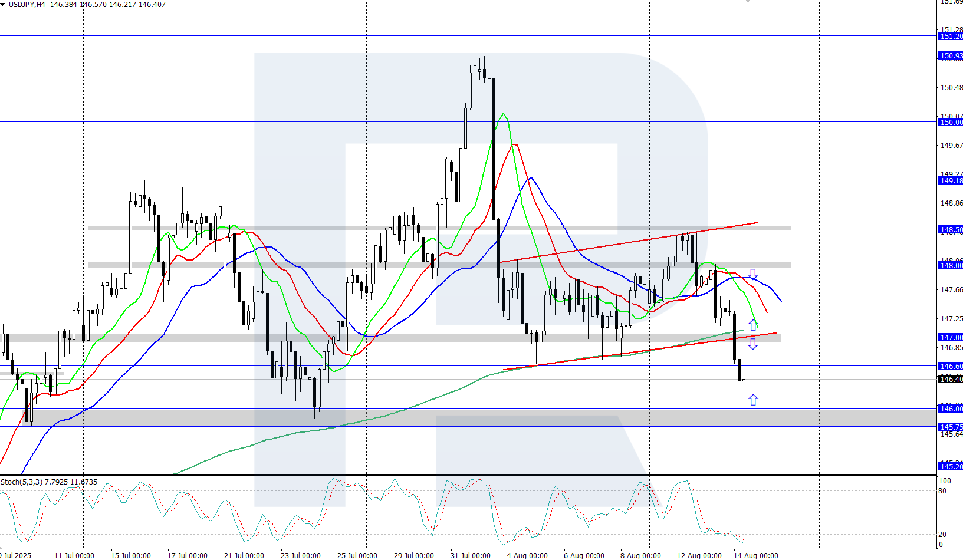
Task: Select the 21 Jul 00:00 date label
Action: click(x=244, y=555)
